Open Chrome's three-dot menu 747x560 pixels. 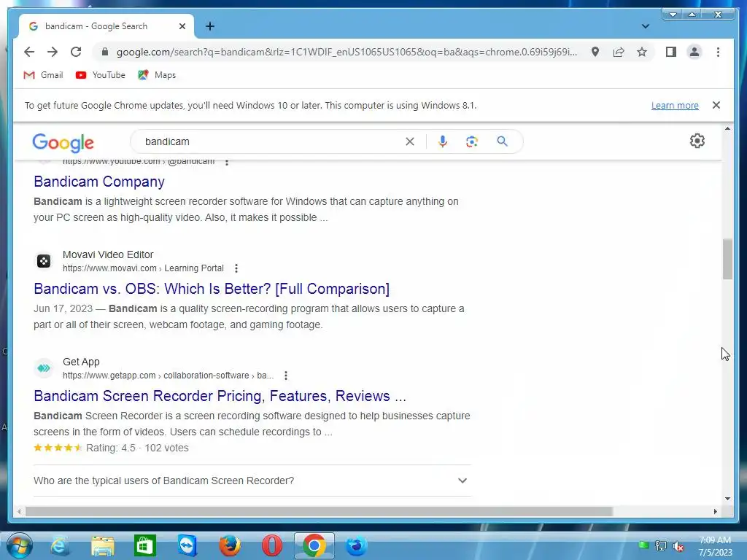[718, 52]
